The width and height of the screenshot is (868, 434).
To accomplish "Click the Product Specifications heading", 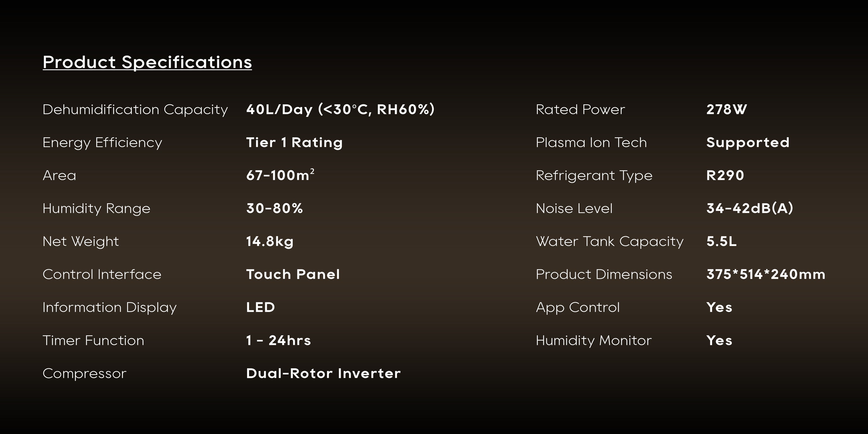I will (147, 62).
